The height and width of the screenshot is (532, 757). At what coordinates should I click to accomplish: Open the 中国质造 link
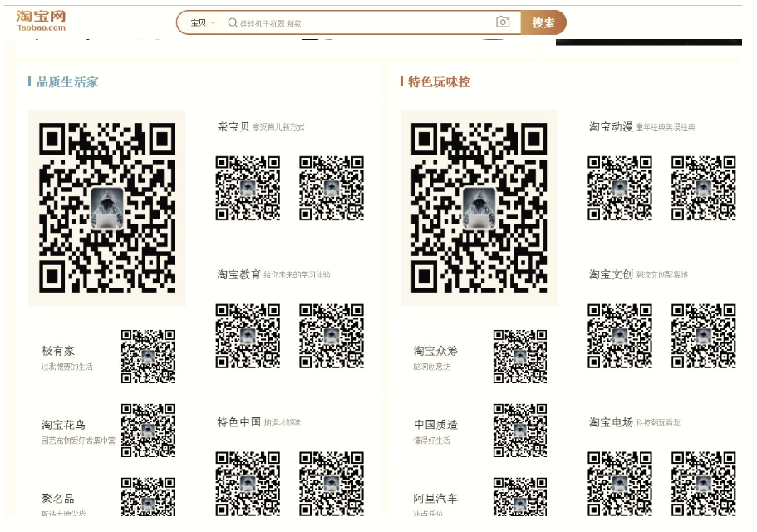pos(435,424)
